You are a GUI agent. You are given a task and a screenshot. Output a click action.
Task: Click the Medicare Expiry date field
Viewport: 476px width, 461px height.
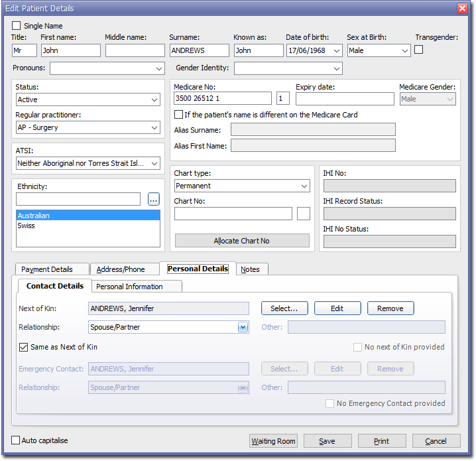[x=344, y=99]
